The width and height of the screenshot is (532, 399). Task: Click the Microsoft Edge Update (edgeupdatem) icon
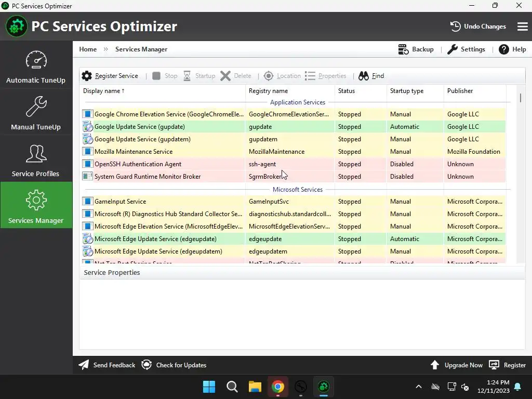(87, 251)
